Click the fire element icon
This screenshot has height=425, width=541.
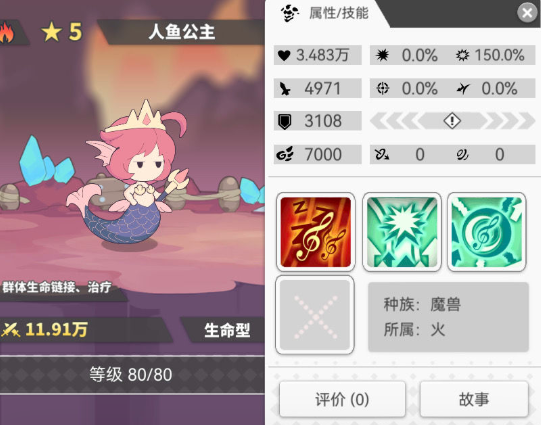(x=7, y=32)
